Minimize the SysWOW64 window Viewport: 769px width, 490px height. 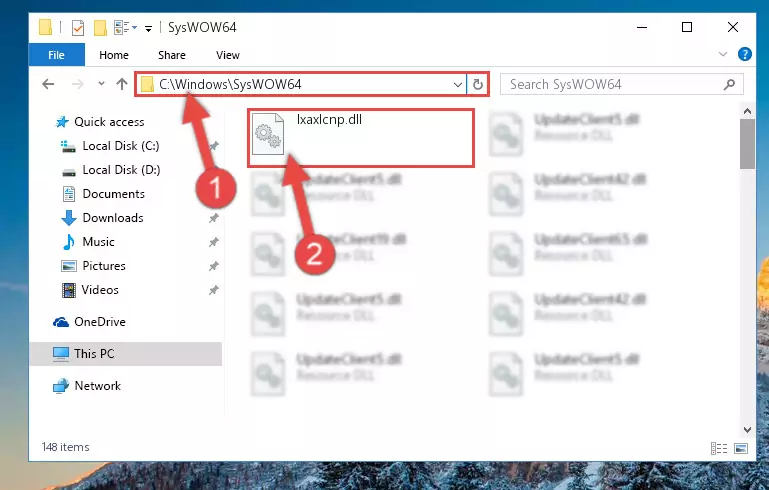coord(641,27)
